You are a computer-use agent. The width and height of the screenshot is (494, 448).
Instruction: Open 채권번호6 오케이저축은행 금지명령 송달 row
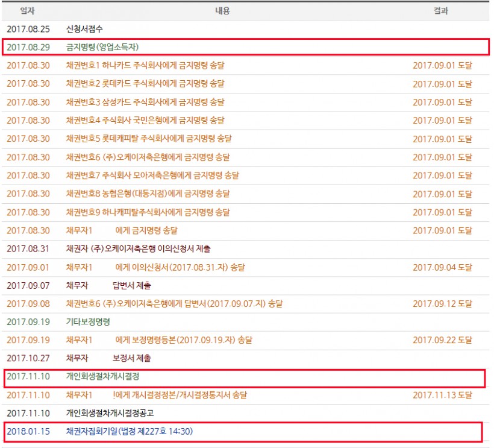point(246,157)
